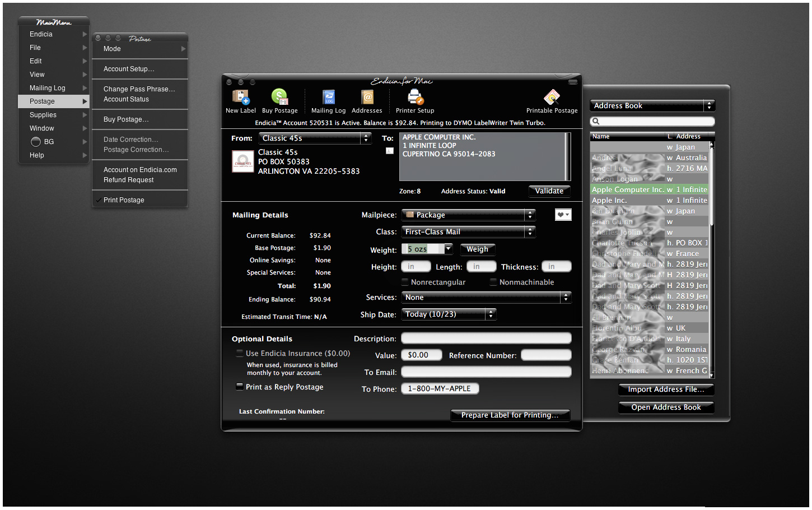The width and height of the screenshot is (812, 510).
Task: Select the Apple Inc. row in Address Book
Action: point(650,200)
